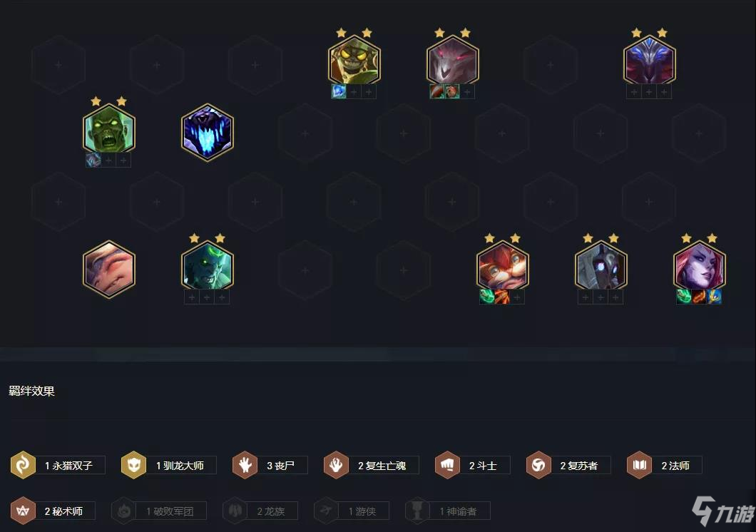
Task: Click the 2 法师 book icon
Action: click(639, 465)
